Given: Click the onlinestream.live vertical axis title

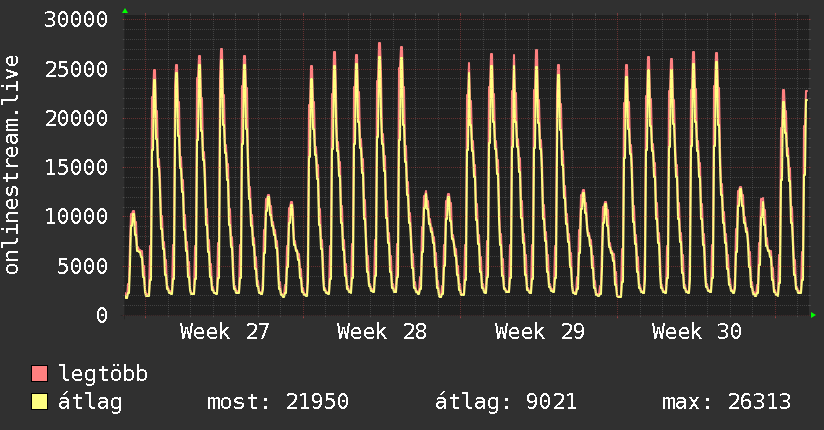Looking at the screenshot, I should point(11,165).
